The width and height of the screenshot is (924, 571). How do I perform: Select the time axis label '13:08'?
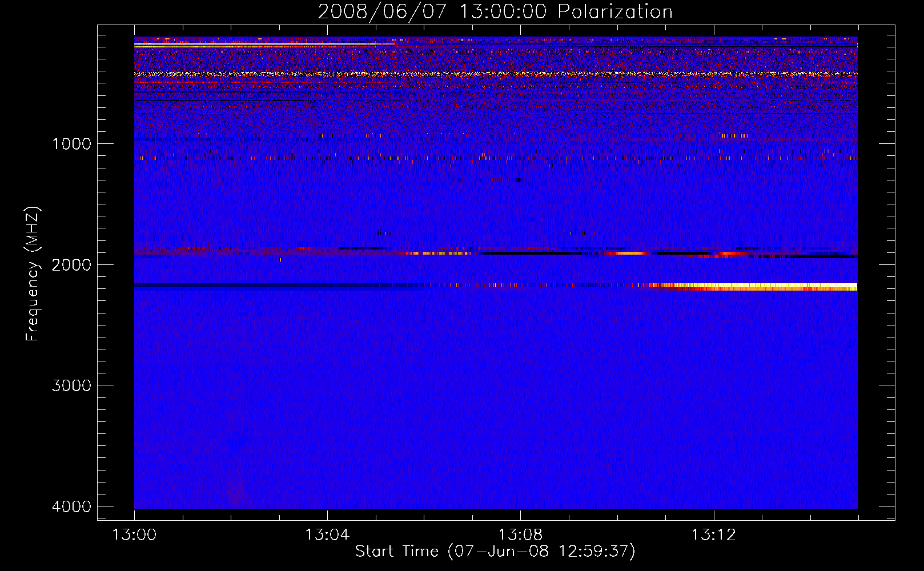pos(520,535)
